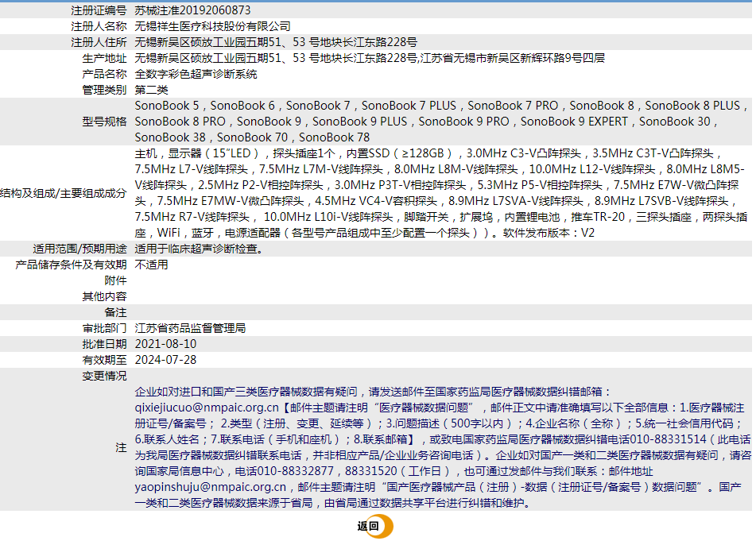The height and width of the screenshot is (541, 756).
Task: Click the SonoBook 5 model name
Action: [167, 106]
